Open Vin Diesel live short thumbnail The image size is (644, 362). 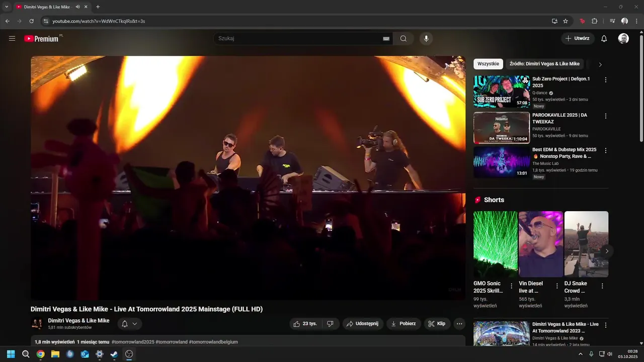[541, 244]
